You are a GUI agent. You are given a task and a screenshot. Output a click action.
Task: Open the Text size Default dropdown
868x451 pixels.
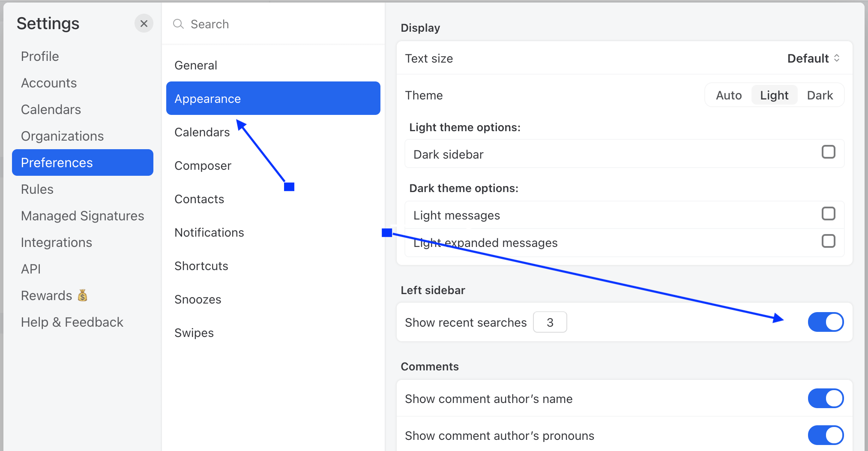tap(813, 58)
